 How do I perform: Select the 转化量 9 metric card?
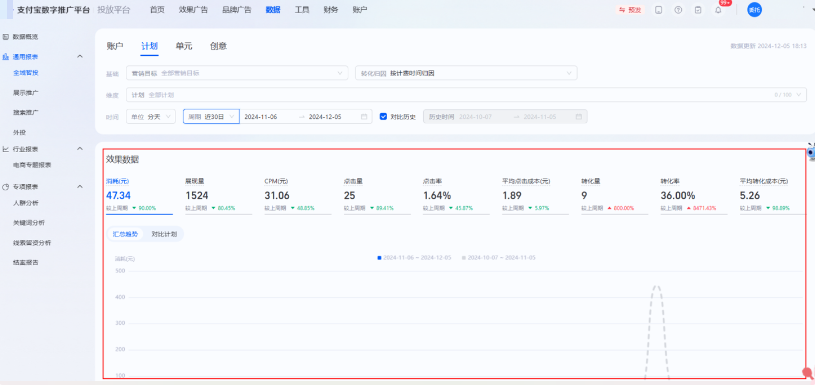coord(615,195)
